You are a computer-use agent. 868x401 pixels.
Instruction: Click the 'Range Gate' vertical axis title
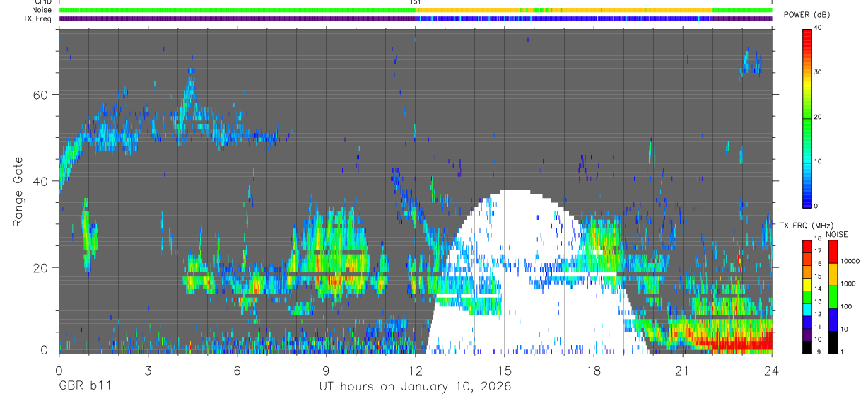tap(18, 192)
